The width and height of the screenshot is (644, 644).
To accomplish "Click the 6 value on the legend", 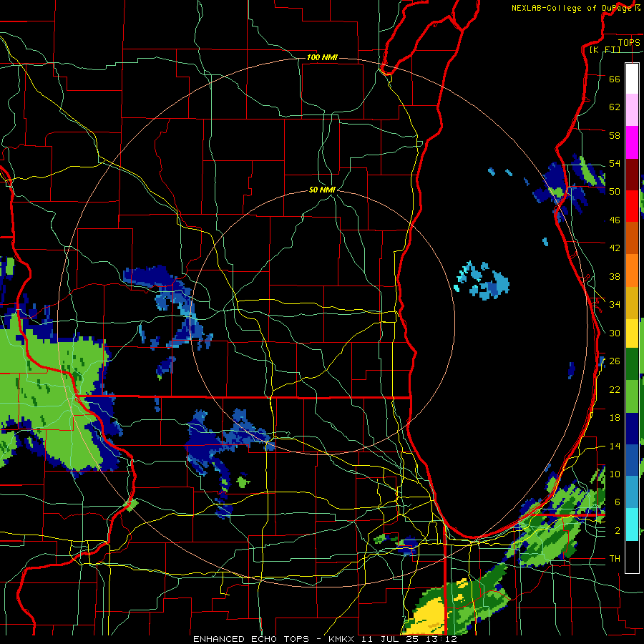I will click(618, 502).
